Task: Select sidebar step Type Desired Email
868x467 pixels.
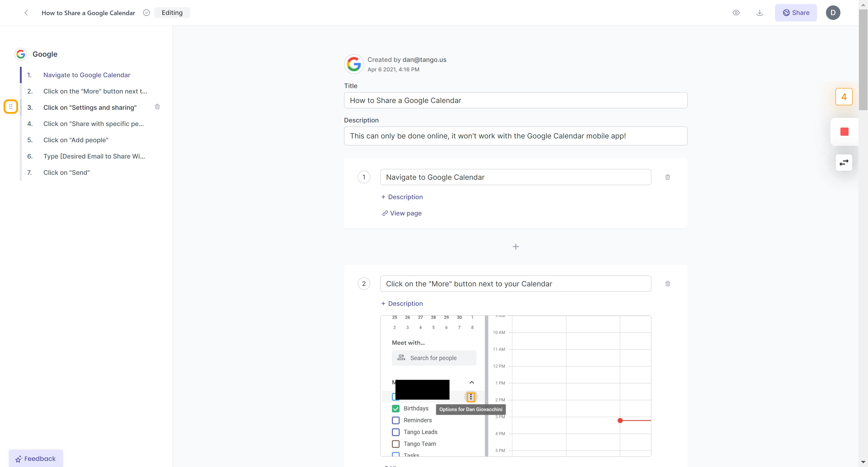Action: (x=94, y=156)
